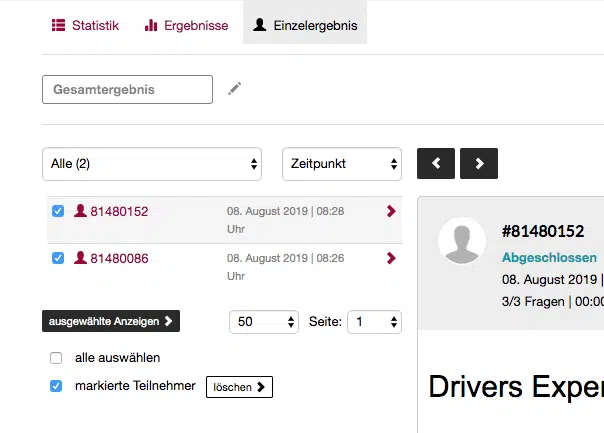Go to next participant with right arrow
This screenshot has height=433, width=604.
click(479, 163)
